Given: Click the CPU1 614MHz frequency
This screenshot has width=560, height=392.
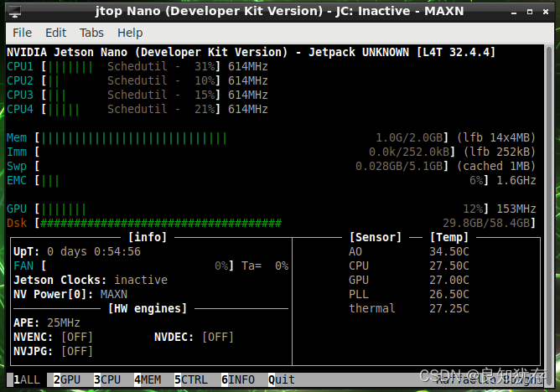Looking at the screenshot, I should point(248,67).
